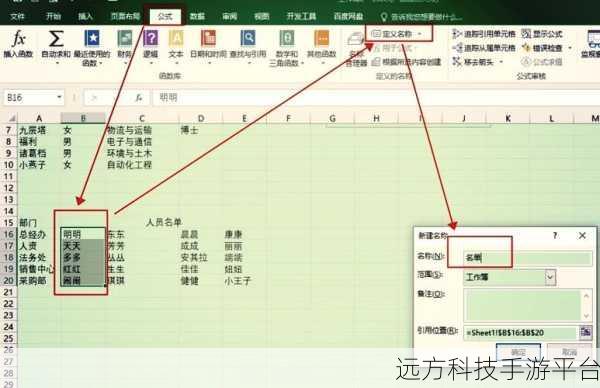
Task: Click the comment box scrollbar up arrow
Action: coord(587,295)
